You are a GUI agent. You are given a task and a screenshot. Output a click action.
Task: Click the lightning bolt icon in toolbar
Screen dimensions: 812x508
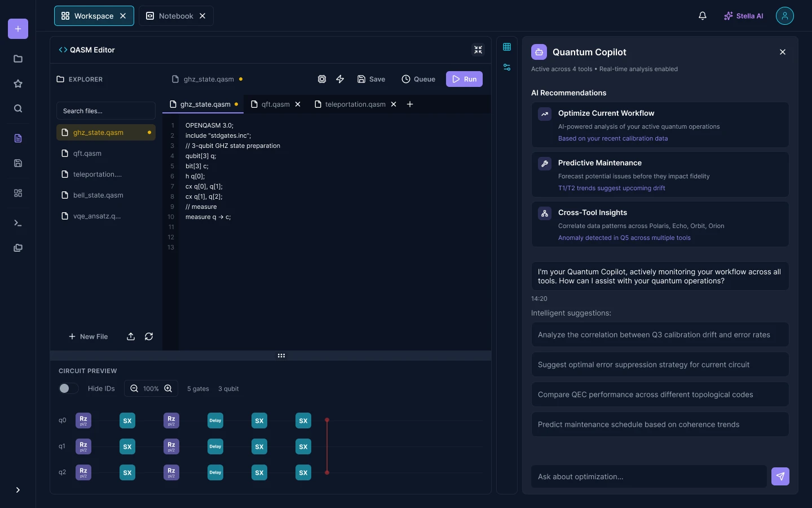[x=340, y=79]
